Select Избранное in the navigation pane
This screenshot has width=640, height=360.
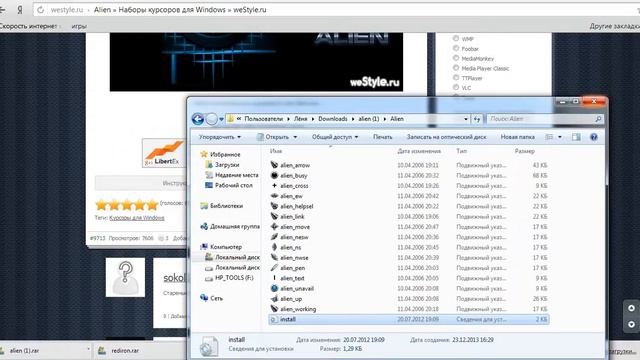click(x=225, y=154)
